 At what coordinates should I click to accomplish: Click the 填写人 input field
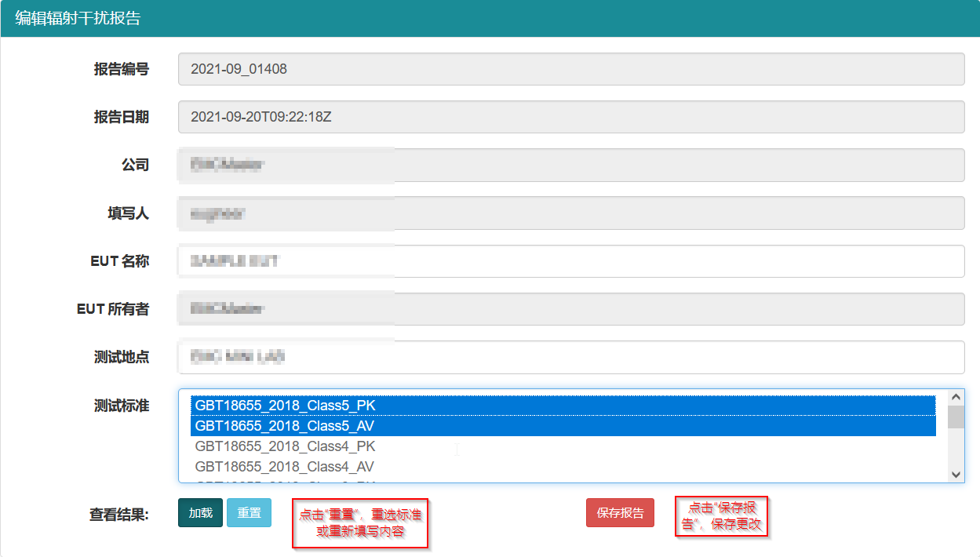coord(570,213)
